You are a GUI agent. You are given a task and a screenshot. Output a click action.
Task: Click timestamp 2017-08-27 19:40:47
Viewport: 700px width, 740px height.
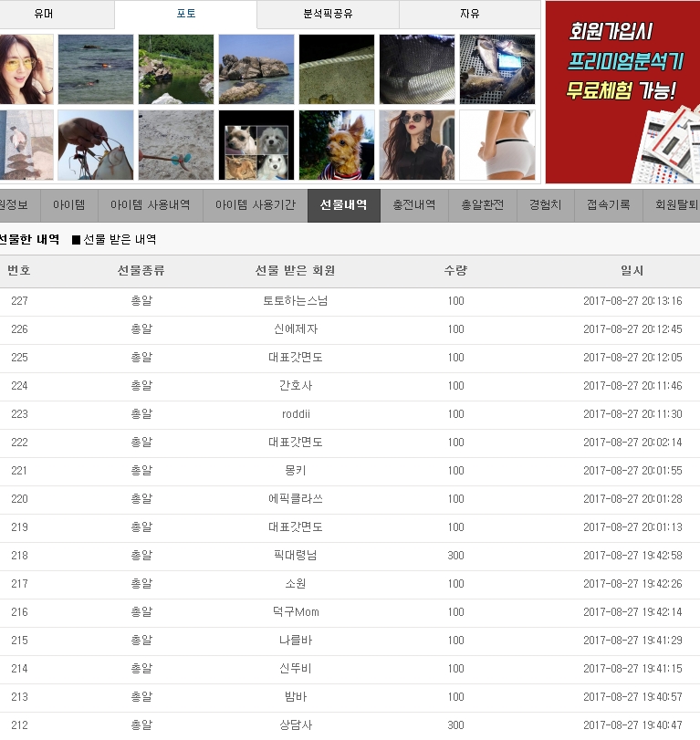(632, 725)
